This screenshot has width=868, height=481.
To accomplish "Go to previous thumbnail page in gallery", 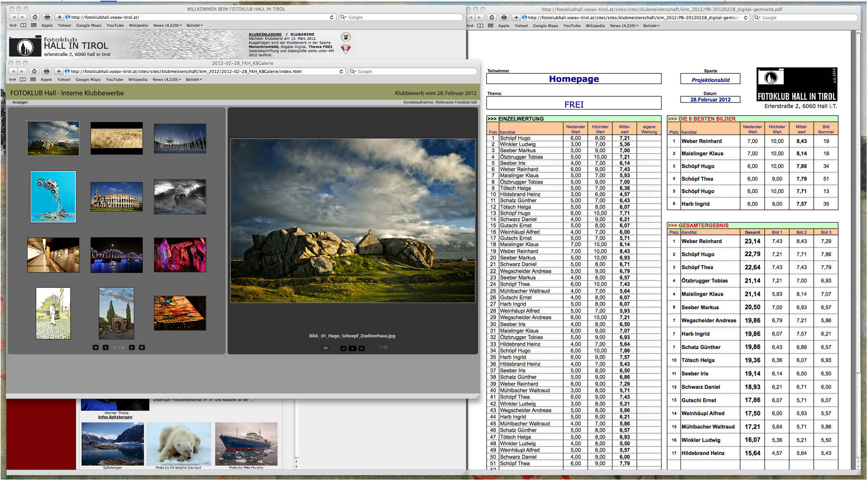I will [x=105, y=348].
